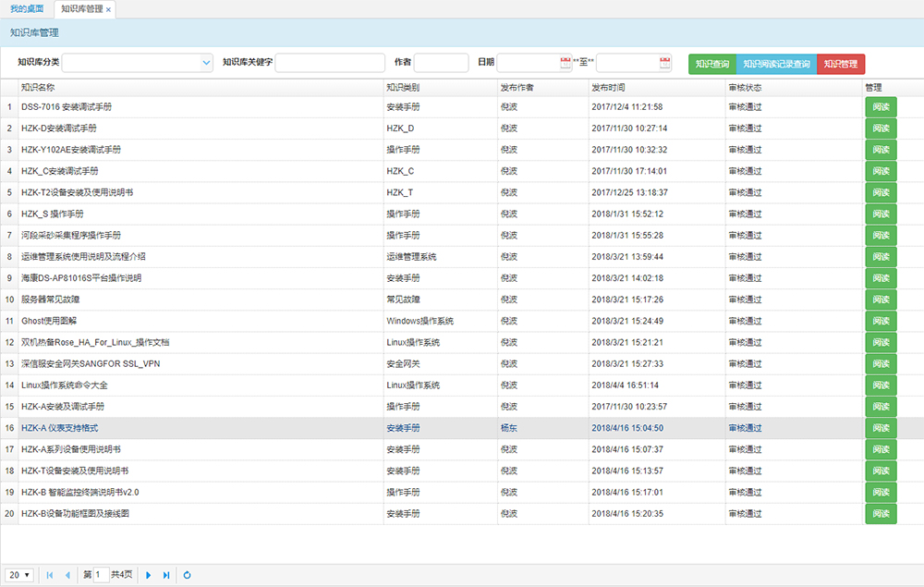Focus the 作者 input field
The width and height of the screenshot is (924, 587).
442,63
